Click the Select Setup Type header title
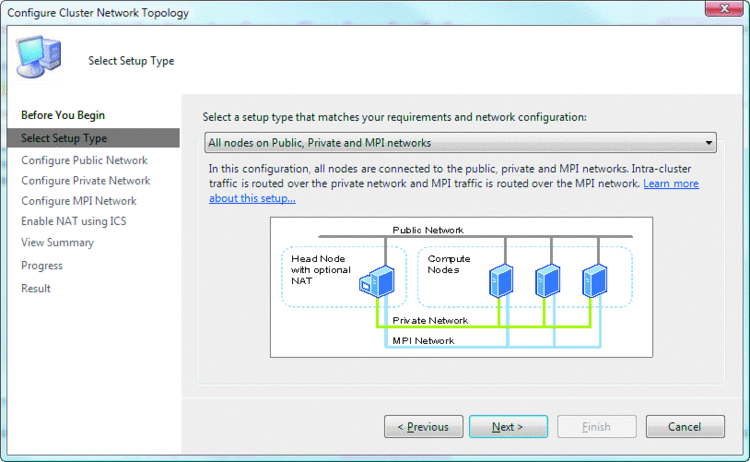 tap(131, 61)
